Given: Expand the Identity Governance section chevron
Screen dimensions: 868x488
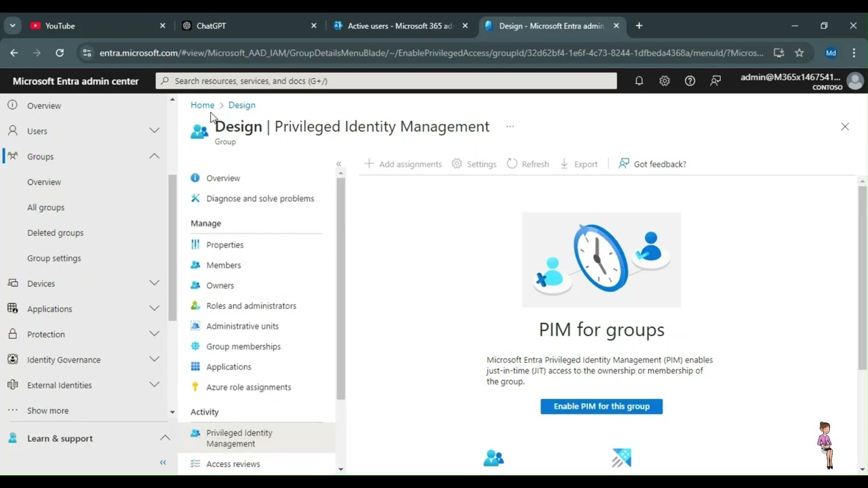Looking at the screenshot, I should pos(155,359).
